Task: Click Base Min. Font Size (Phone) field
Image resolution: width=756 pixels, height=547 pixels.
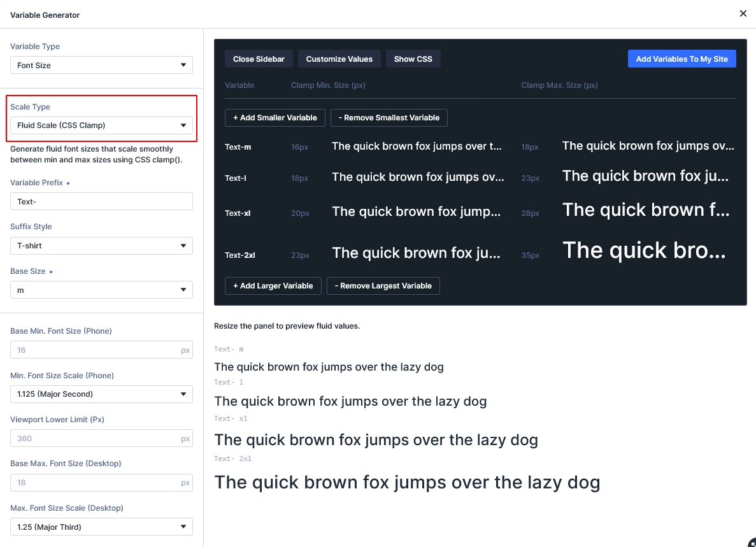Action: pyautogui.click(x=101, y=350)
